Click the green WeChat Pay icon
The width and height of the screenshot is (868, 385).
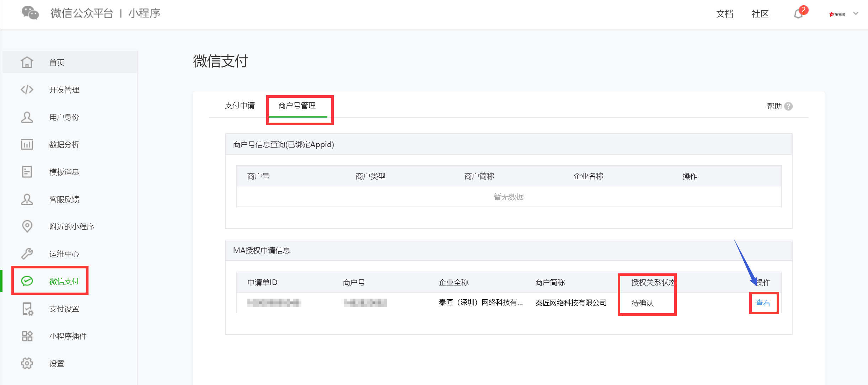(27, 281)
